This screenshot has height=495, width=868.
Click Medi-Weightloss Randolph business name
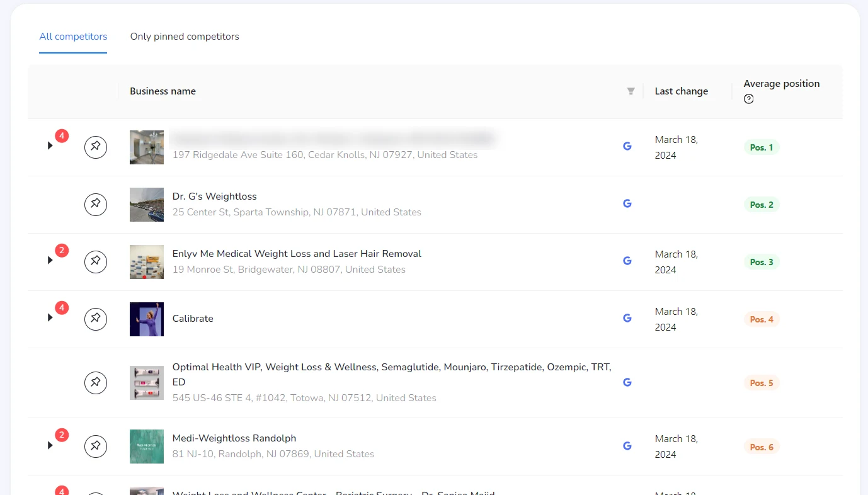pos(234,438)
